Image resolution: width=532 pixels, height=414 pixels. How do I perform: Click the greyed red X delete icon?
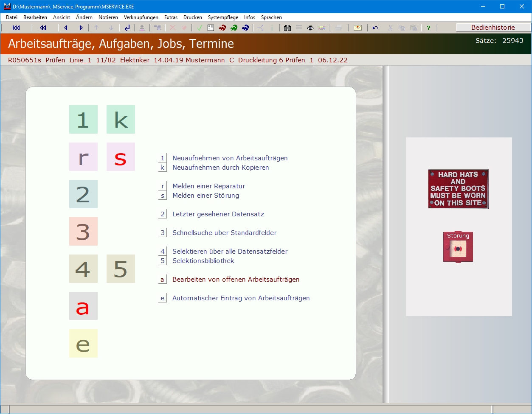tap(172, 28)
